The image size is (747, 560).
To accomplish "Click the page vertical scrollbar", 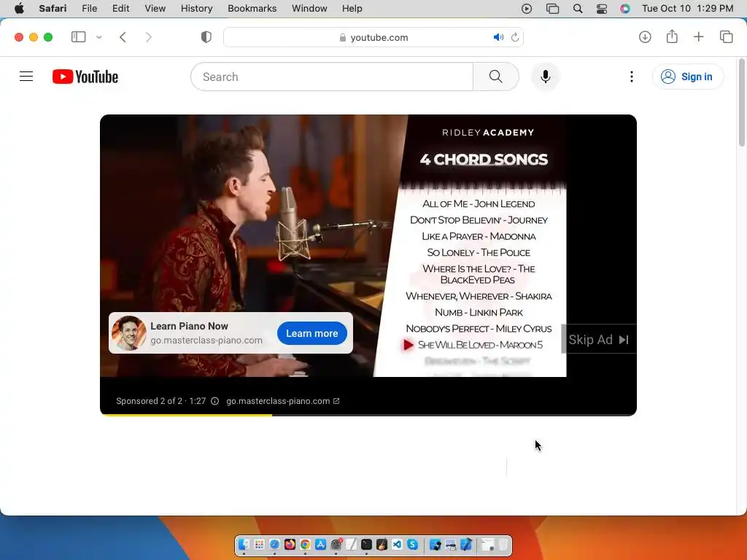I will click(742, 102).
